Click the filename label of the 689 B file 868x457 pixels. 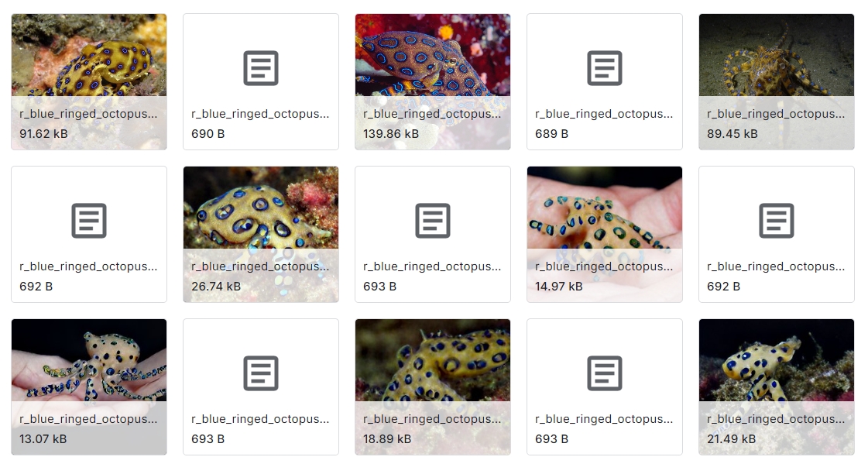click(x=604, y=114)
